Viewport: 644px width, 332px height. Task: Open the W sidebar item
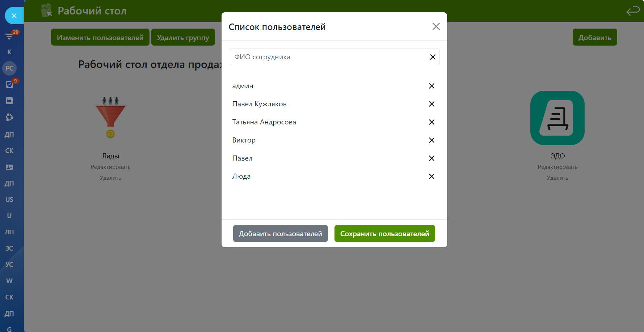point(9,281)
